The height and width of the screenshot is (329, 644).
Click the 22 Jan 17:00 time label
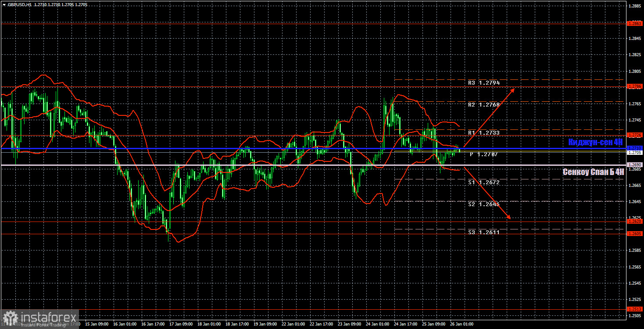pos(322,324)
